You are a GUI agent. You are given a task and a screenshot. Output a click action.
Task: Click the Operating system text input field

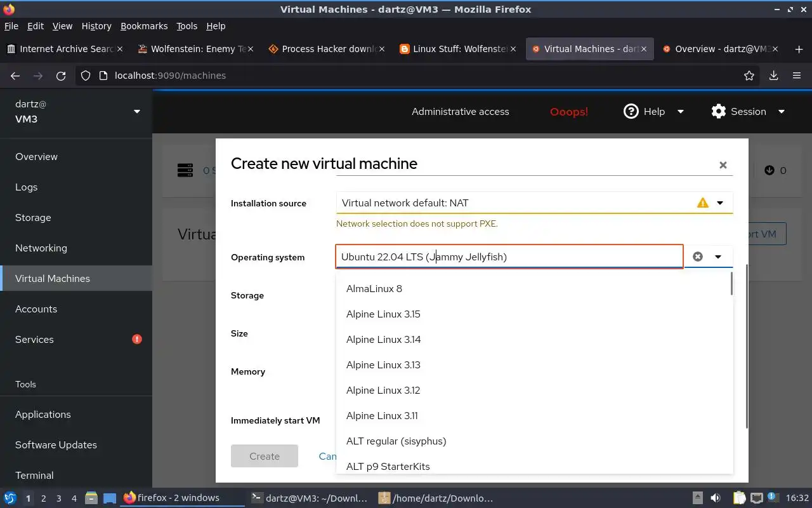[509, 257]
